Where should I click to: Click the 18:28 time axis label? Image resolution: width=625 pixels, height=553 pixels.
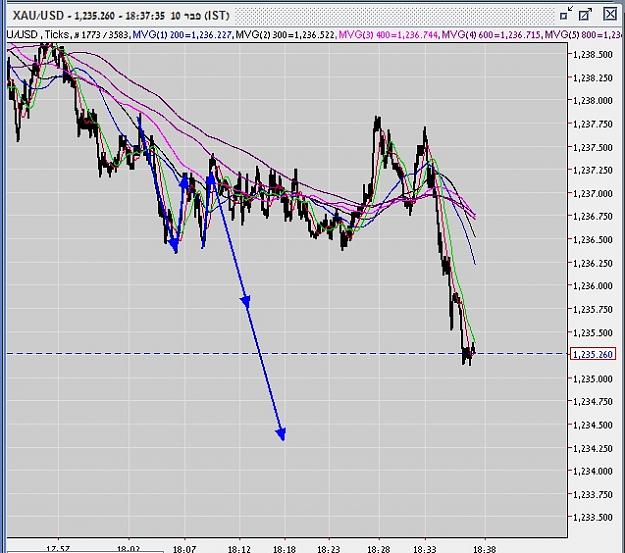coord(379,549)
